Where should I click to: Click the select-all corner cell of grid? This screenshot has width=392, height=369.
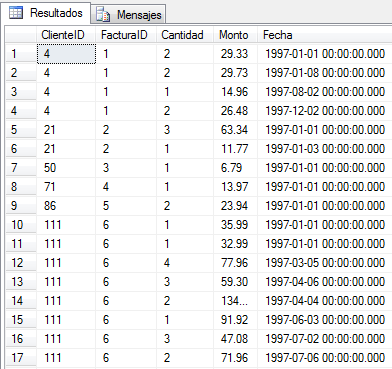[x=21, y=35]
